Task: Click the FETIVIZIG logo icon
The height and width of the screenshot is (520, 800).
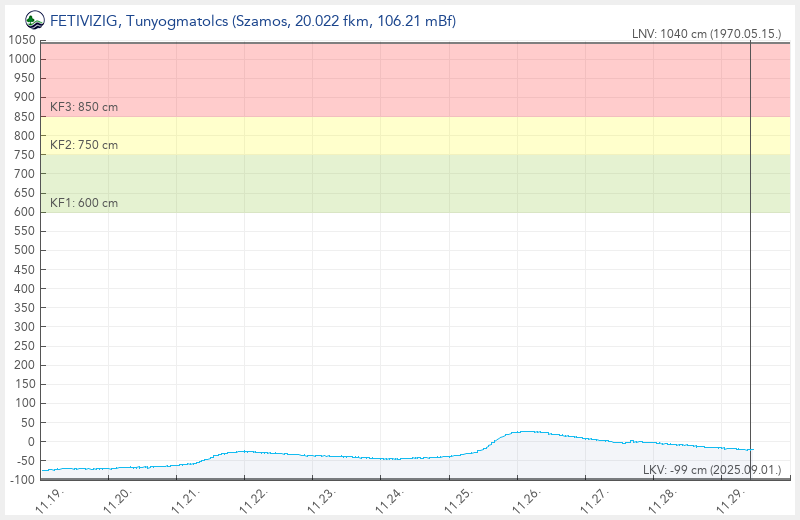Action: pos(34,19)
